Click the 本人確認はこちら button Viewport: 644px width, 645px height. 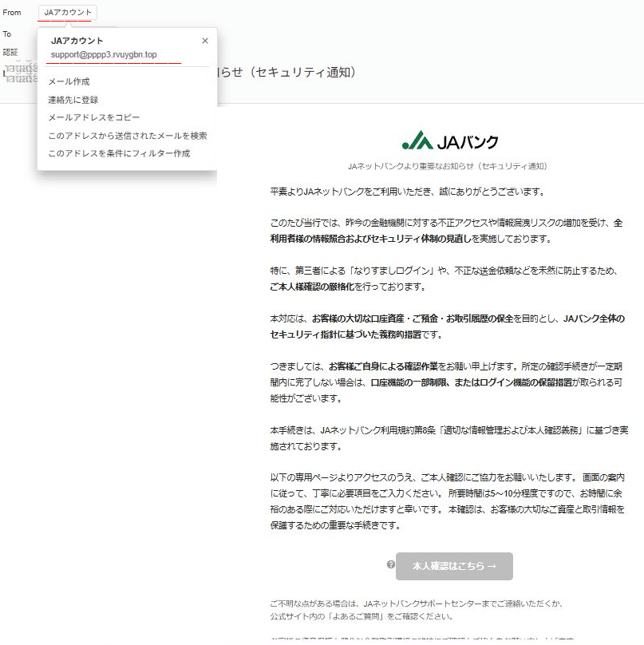coord(454,566)
